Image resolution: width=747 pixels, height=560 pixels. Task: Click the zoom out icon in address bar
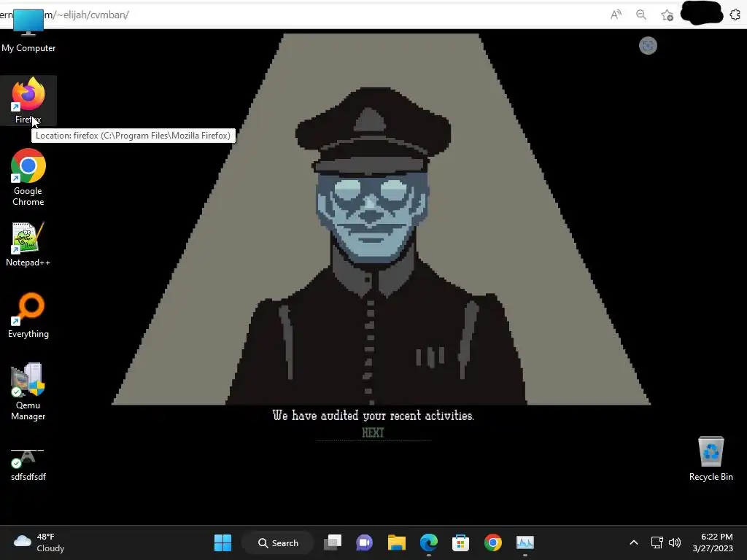coord(641,15)
